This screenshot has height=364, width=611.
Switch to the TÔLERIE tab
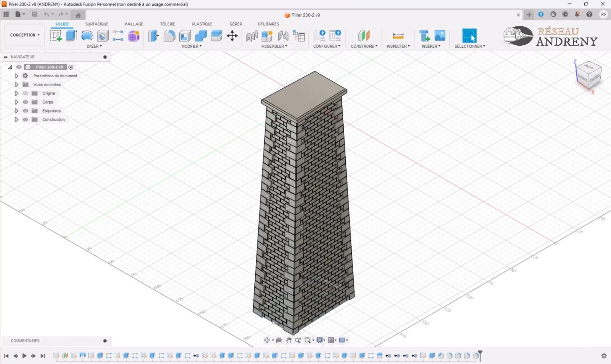pyautogui.click(x=167, y=24)
